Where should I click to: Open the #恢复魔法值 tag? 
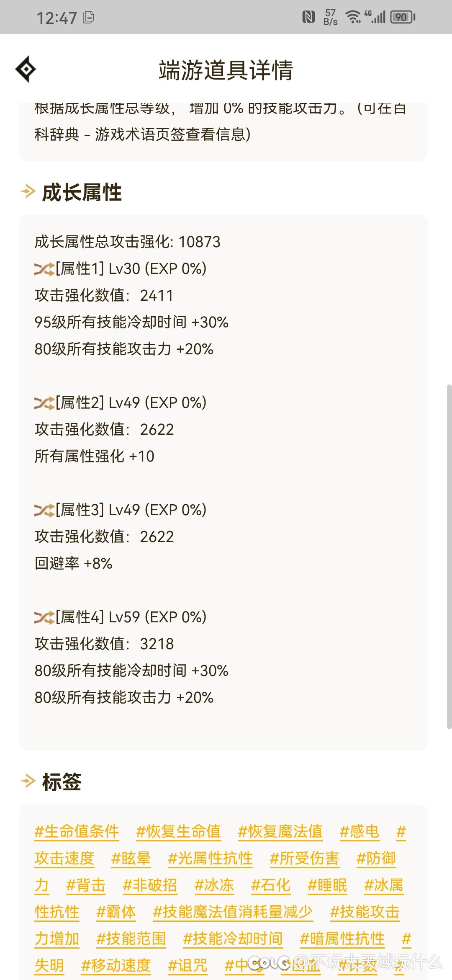280,831
